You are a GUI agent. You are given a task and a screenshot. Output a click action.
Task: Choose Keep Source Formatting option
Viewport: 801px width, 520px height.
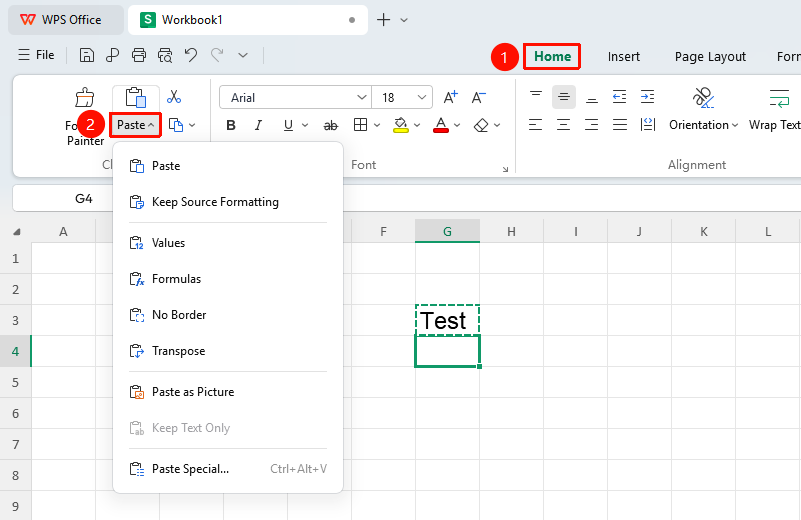pyautogui.click(x=228, y=202)
